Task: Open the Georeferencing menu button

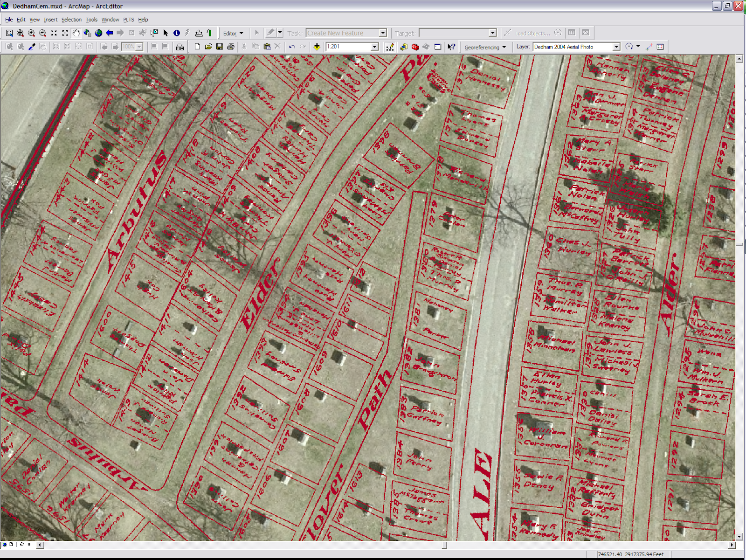Action: tap(485, 47)
